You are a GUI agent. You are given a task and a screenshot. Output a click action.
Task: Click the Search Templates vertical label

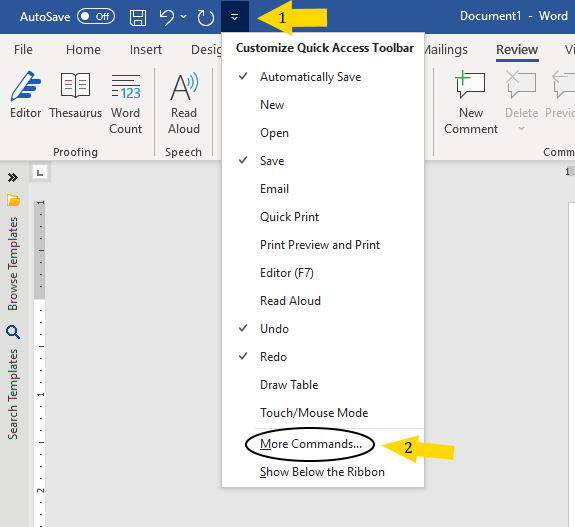click(13, 394)
